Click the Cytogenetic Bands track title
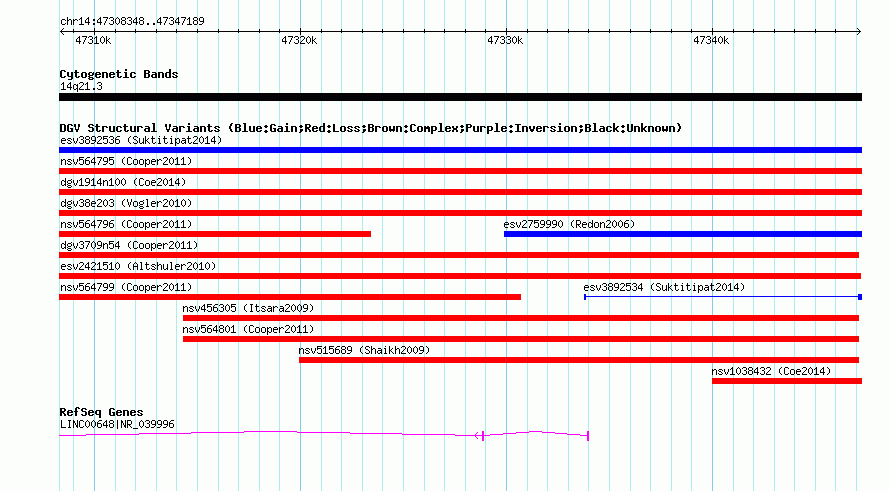This screenshot has width=890, height=491. click(x=119, y=74)
